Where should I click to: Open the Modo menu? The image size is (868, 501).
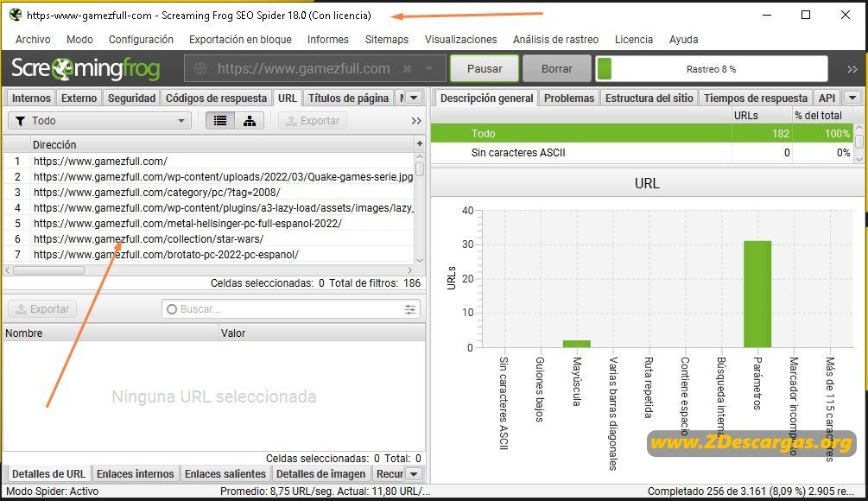[79, 40]
